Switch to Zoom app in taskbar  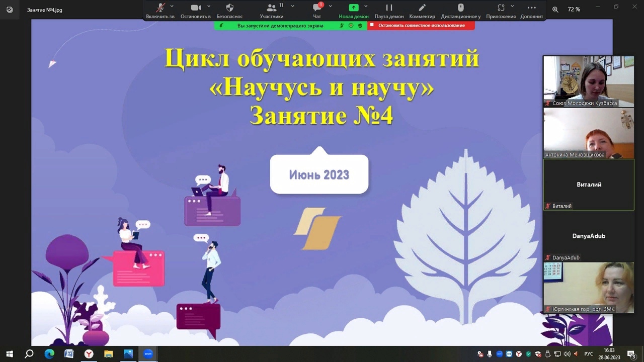pos(148,354)
